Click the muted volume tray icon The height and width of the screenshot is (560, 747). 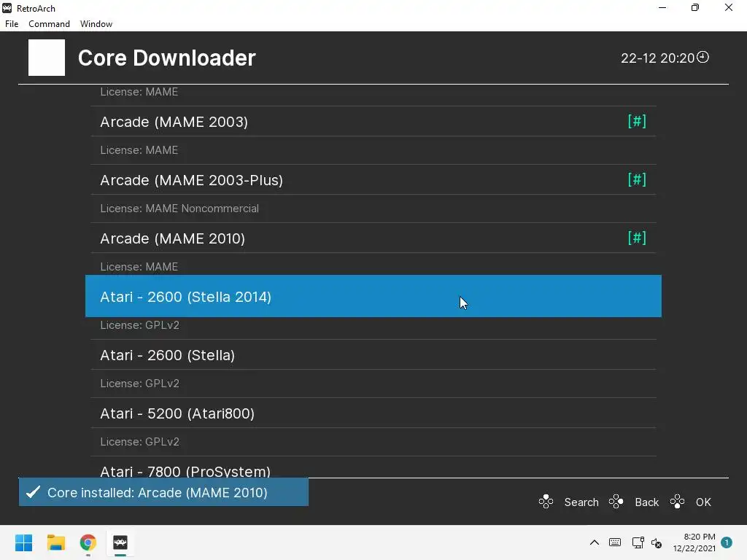coord(657,542)
